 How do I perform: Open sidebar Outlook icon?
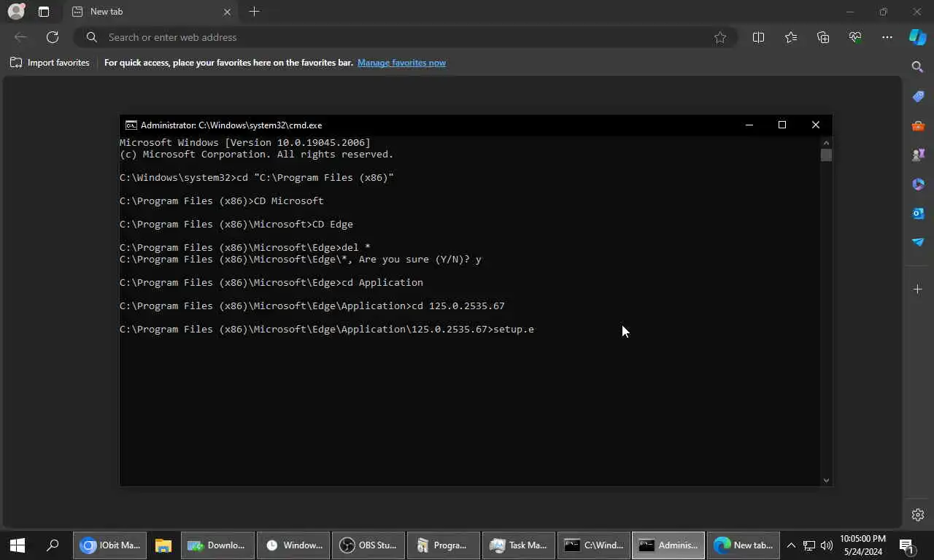tap(918, 213)
